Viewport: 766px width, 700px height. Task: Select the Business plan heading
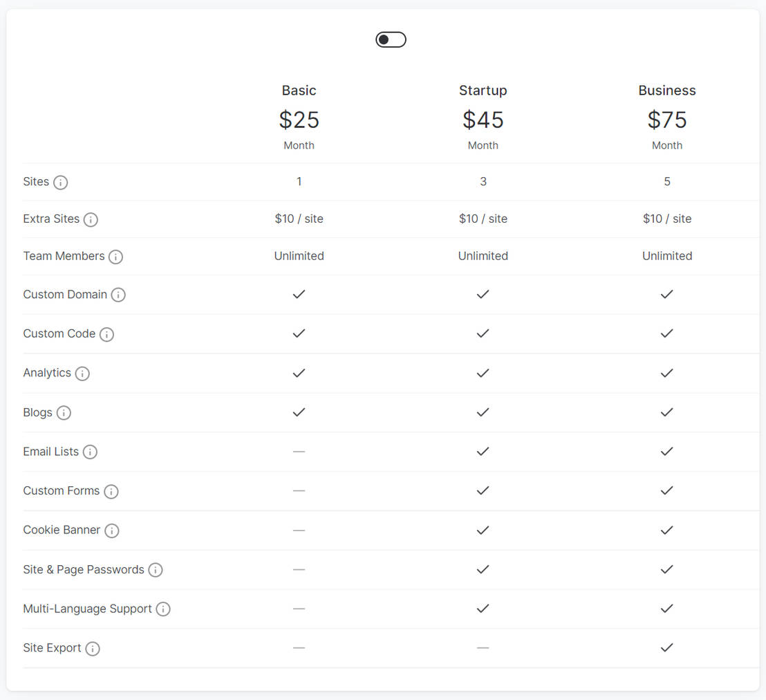[x=667, y=91]
